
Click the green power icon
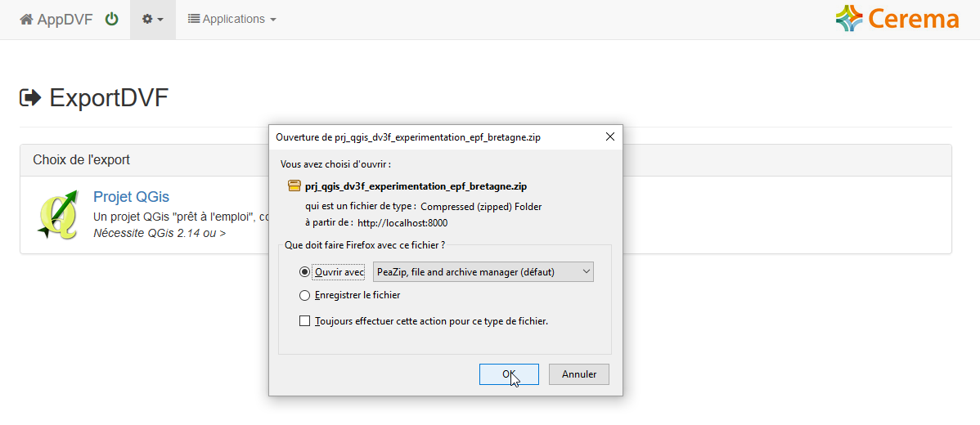[x=111, y=20]
